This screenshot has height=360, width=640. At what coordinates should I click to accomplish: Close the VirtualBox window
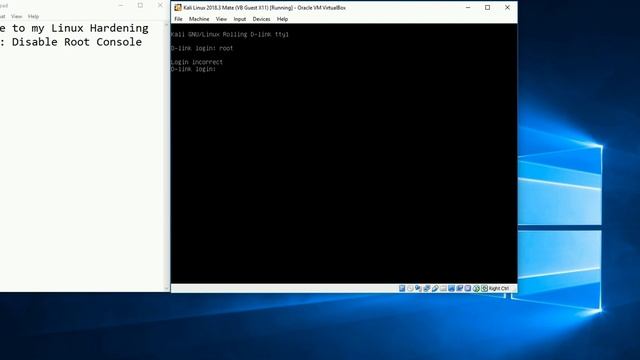[x=507, y=7]
